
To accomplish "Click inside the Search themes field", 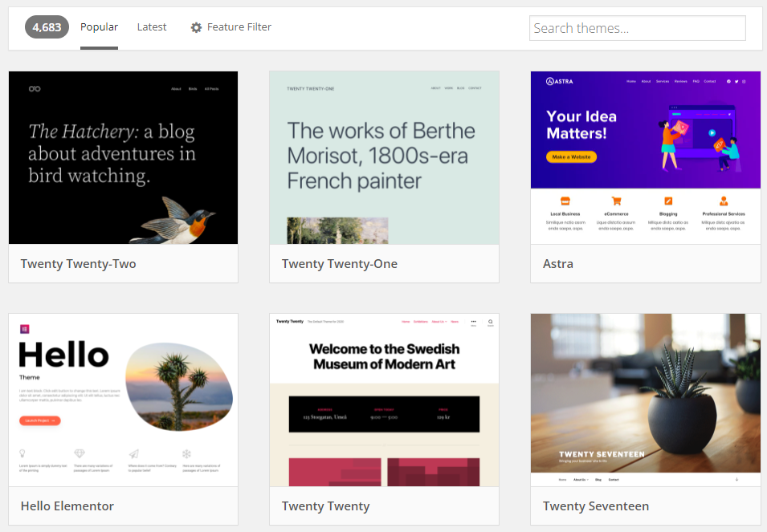I will pos(637,27).
